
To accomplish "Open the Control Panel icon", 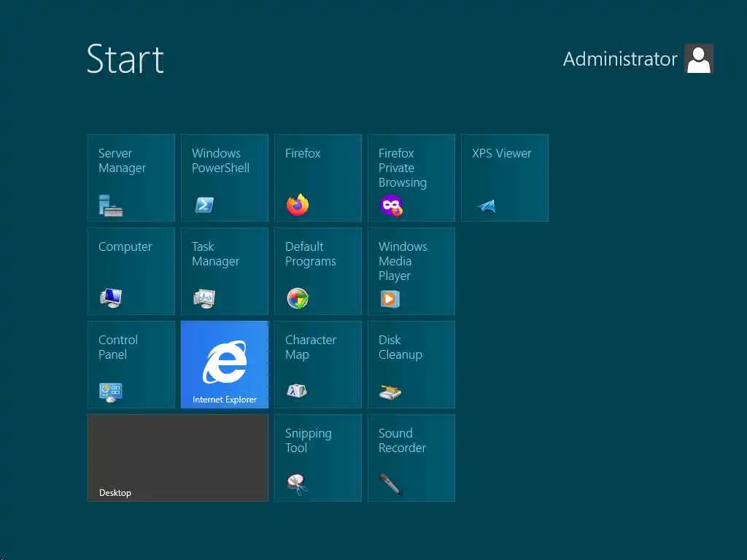I will 111,392.
